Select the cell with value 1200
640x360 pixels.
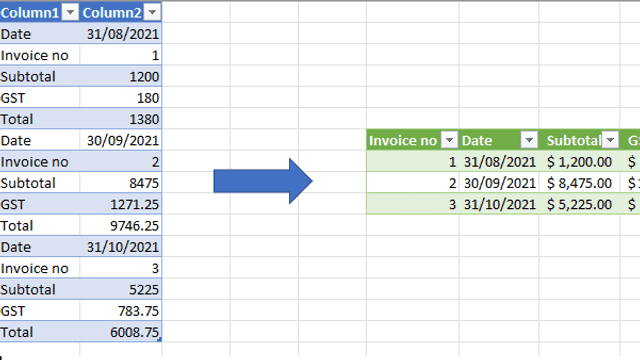(121, 76)
